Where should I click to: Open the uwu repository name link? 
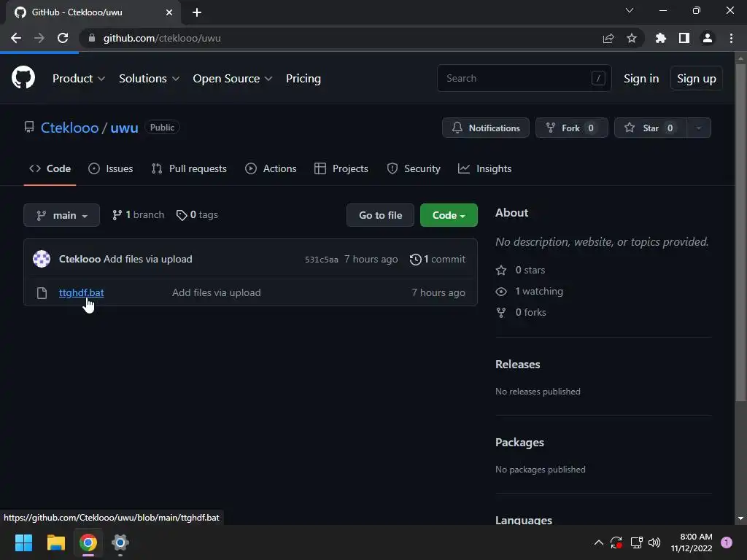[x=124, y=128]
